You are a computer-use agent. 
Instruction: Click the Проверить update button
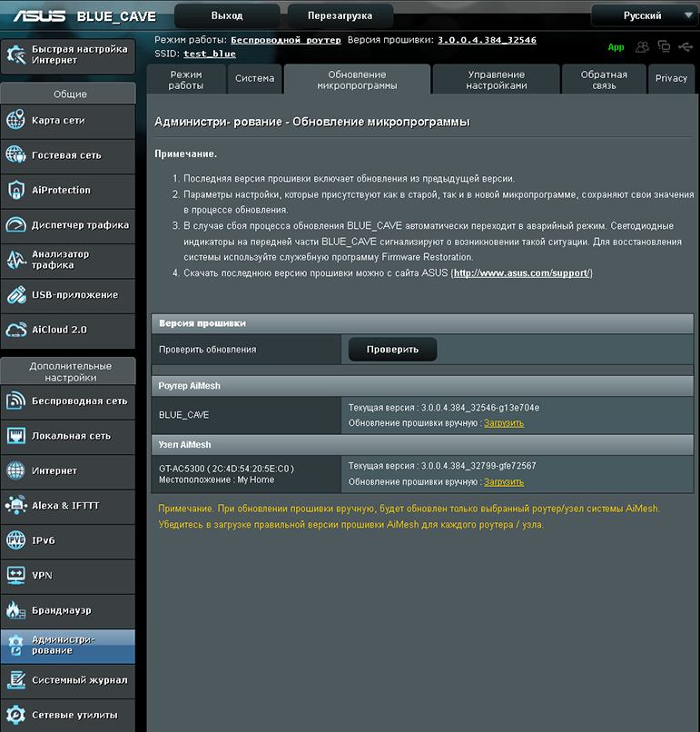[392, 349]
